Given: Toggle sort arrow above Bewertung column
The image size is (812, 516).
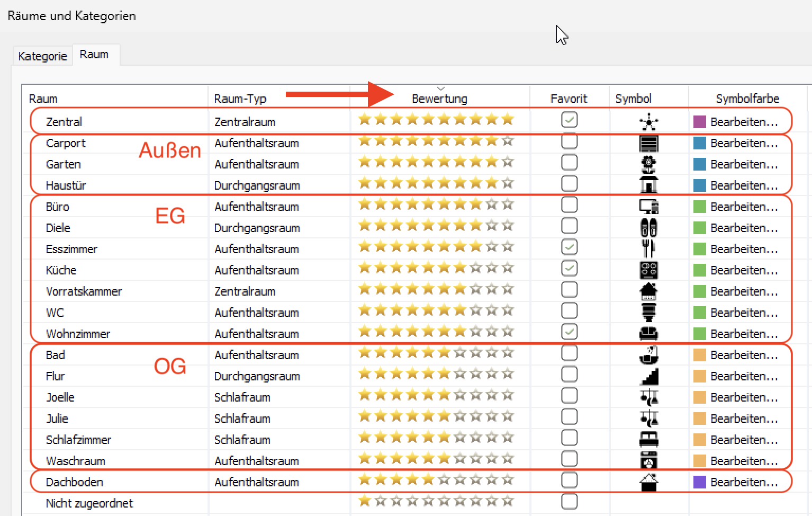Looking at the screenshot, I should click(440, 88).
